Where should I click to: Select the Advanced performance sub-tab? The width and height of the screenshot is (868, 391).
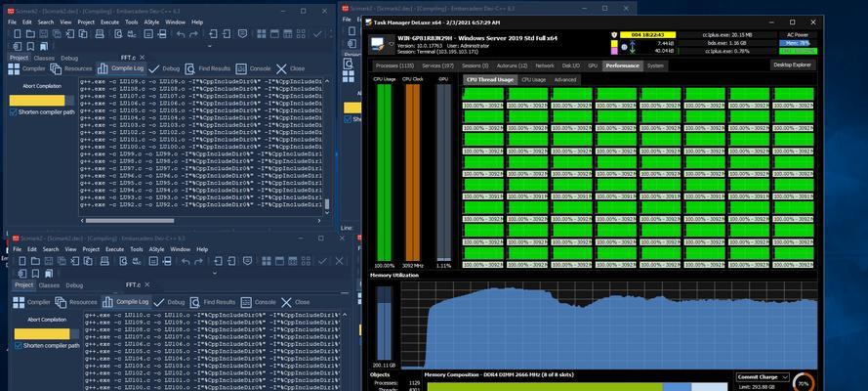(564, 80)
